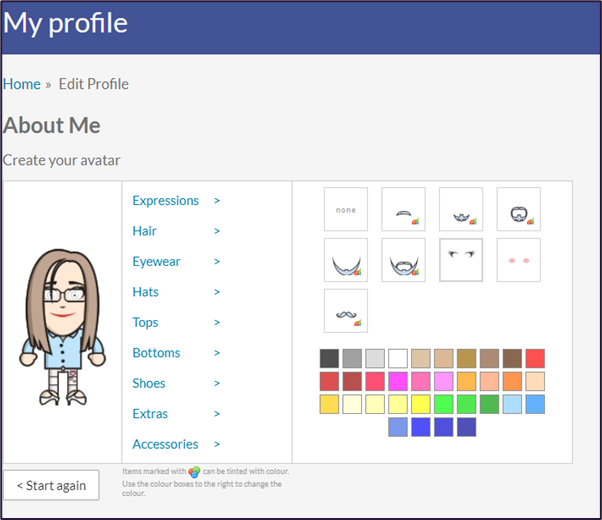Expand the arrow next to Expressions

(217, 201)
